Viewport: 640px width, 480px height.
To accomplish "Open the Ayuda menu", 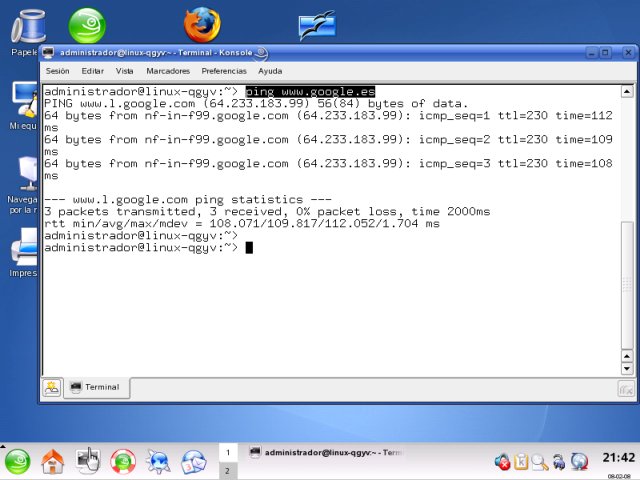I will coord(270,71).
